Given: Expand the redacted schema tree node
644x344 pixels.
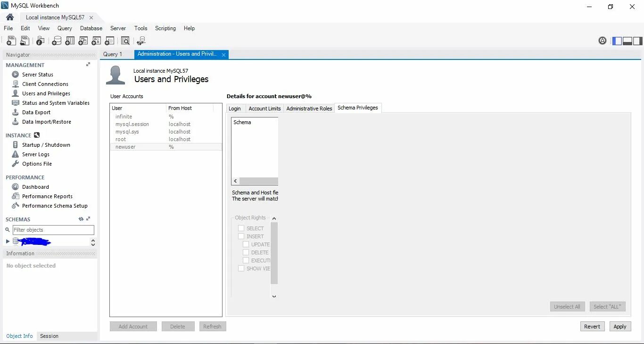Looking at the screenshot, I should coord(8,241).
